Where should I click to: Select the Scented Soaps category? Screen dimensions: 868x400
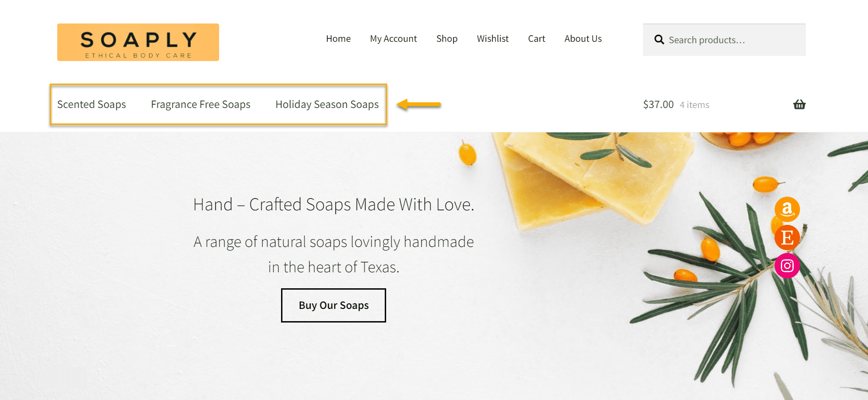pyautogui.click(x=91, y=104)
